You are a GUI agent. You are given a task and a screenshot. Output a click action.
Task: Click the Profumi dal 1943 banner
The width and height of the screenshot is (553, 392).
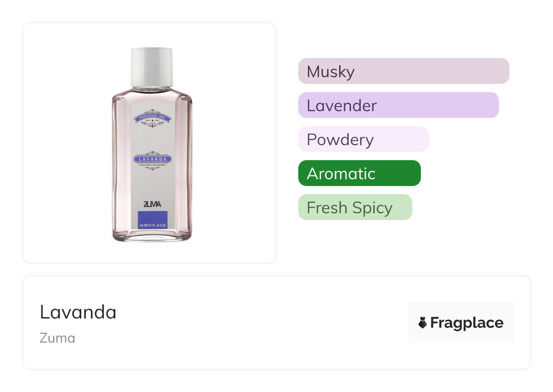152,118
